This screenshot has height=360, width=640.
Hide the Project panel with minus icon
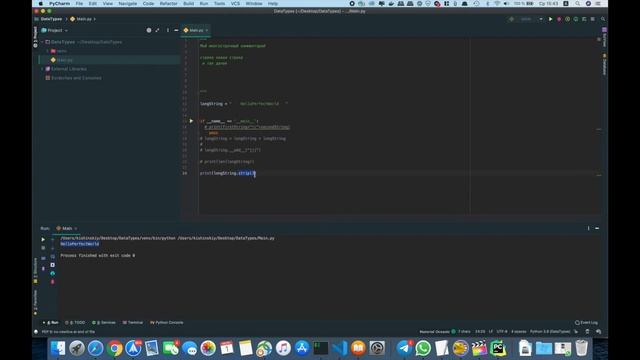[176, 30]
